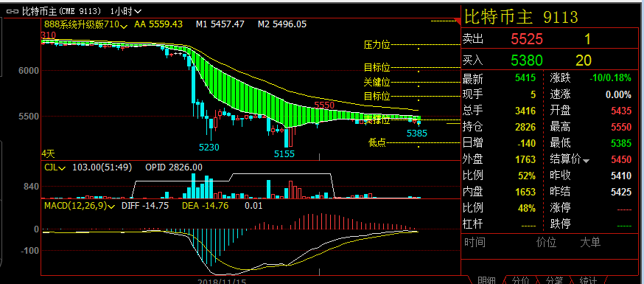Click the 2018/11/15 date label on time axis
This screenshot has width=644, height=284.
tap(221, 282)
